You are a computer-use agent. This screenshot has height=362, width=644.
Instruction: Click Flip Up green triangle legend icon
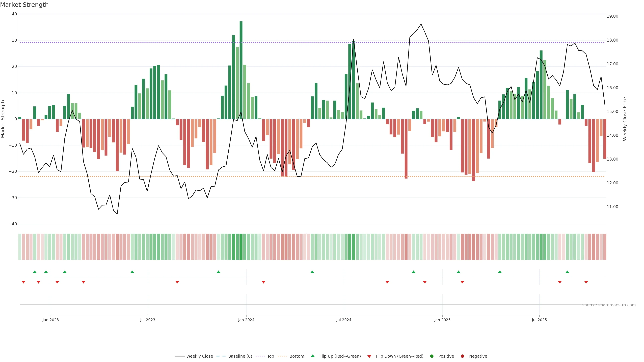pos(312,356)
